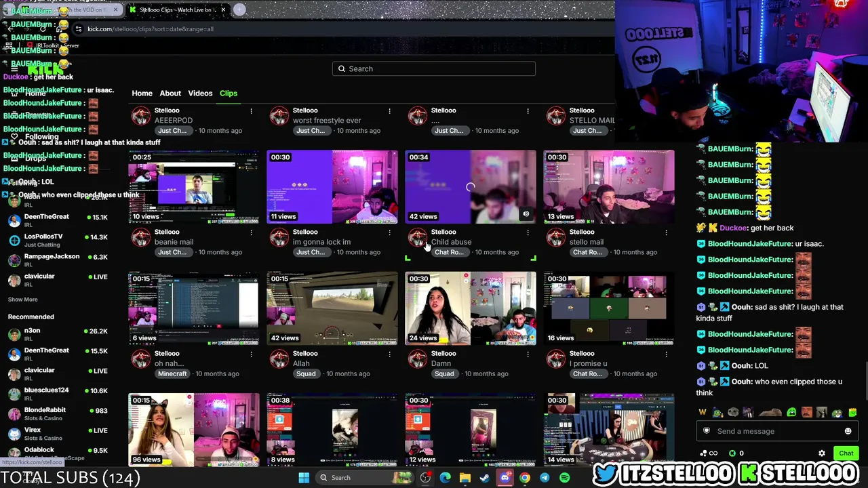
Task: Open Chat Rooms category under stello mail
Action: click(x=587, y=252)
